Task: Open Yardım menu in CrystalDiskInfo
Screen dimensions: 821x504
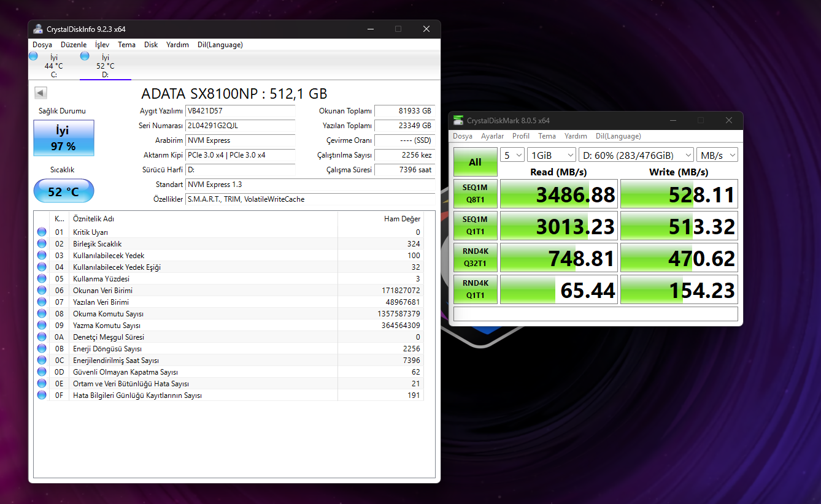Action: point(178,45)
